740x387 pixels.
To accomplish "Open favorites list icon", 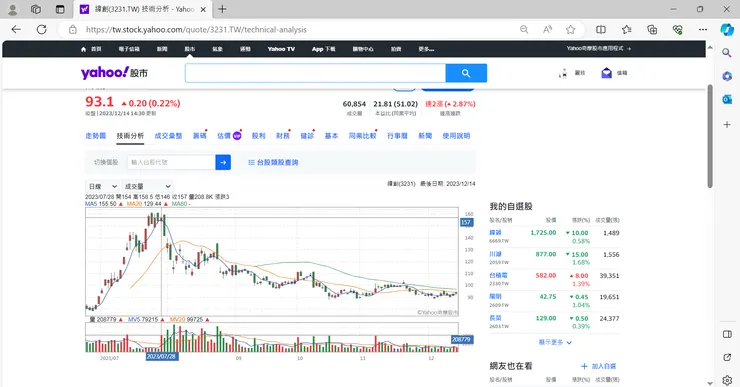I will tap(626, 29).
